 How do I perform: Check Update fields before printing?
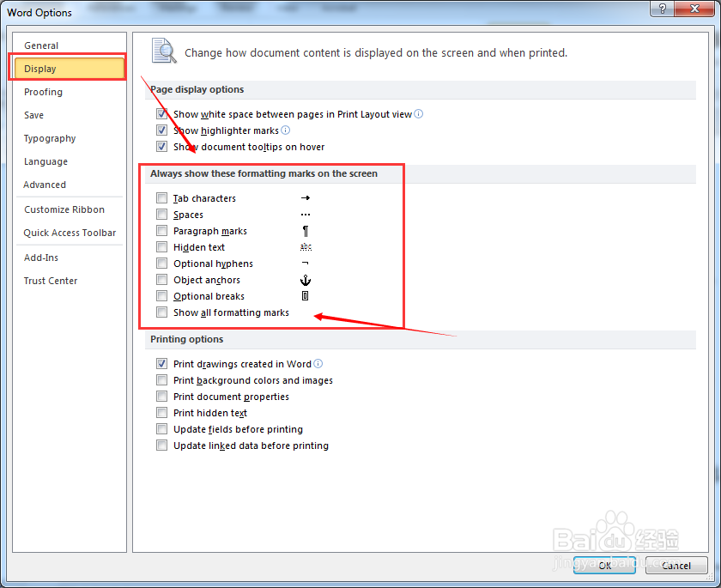coord(161,429)
